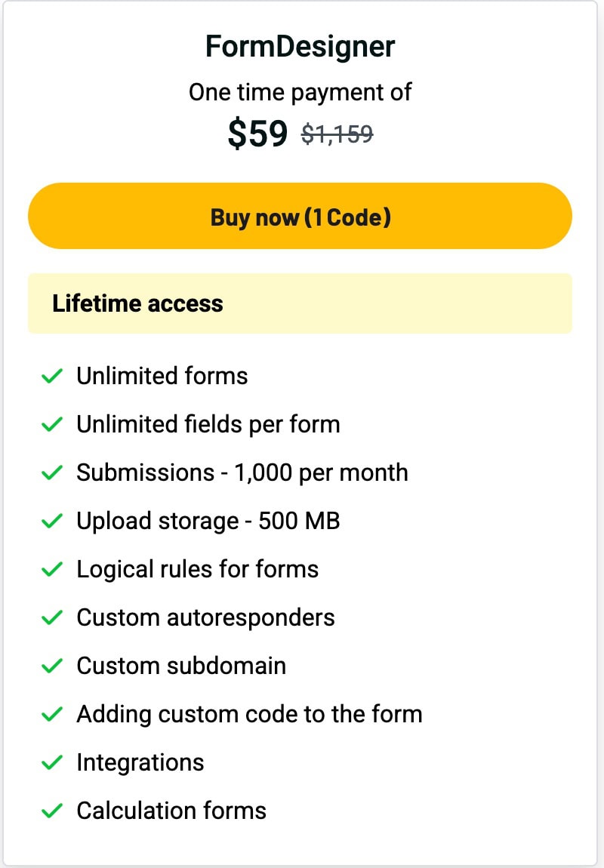The height and width of the screenshot is (868, 604).
Task: Click the checkmark next to Unlimited fields per form
Action: [x=51, y=424]
